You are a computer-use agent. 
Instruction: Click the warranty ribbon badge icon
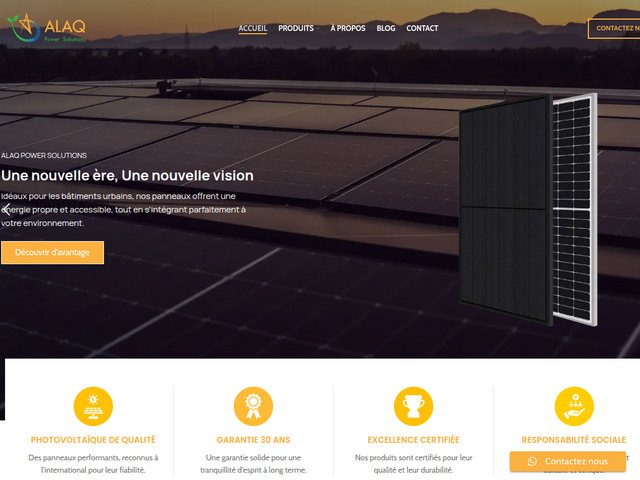[253, 406]
